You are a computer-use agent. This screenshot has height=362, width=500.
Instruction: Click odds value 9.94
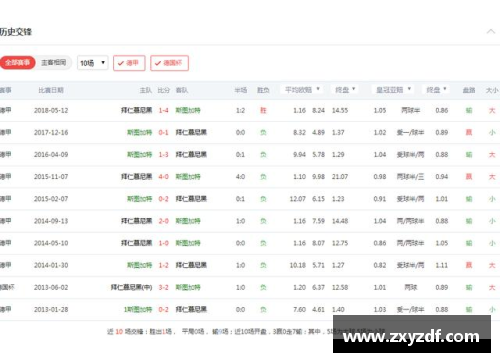[299, 154]
